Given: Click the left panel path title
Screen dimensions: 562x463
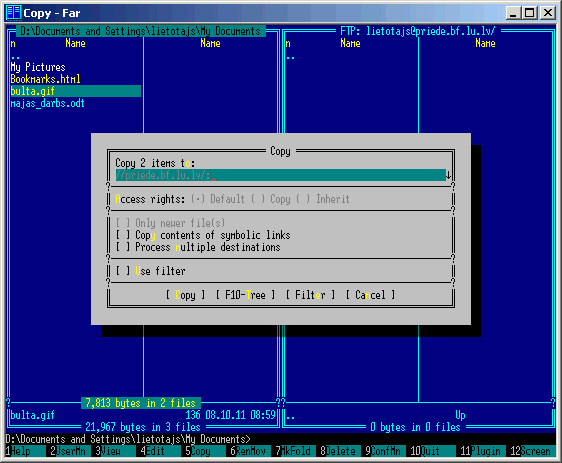Looking at the screenshot, I should [140, 31].
